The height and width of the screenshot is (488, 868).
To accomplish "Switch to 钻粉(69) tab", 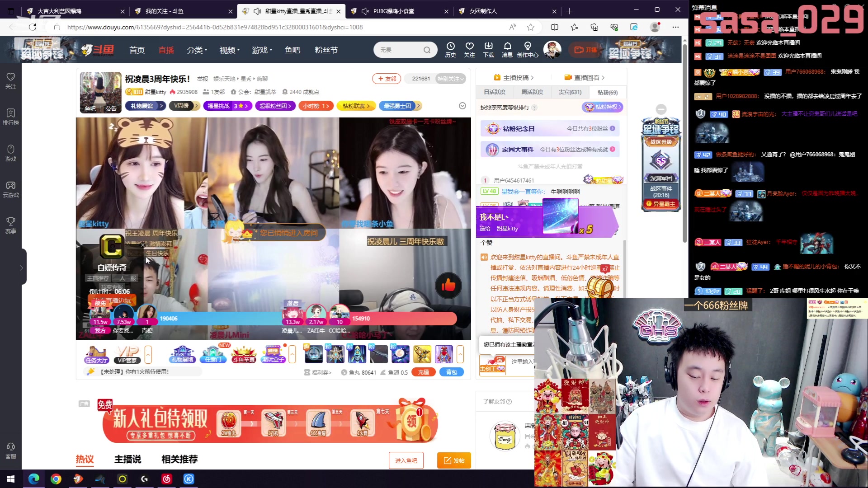I will (607, 92).
